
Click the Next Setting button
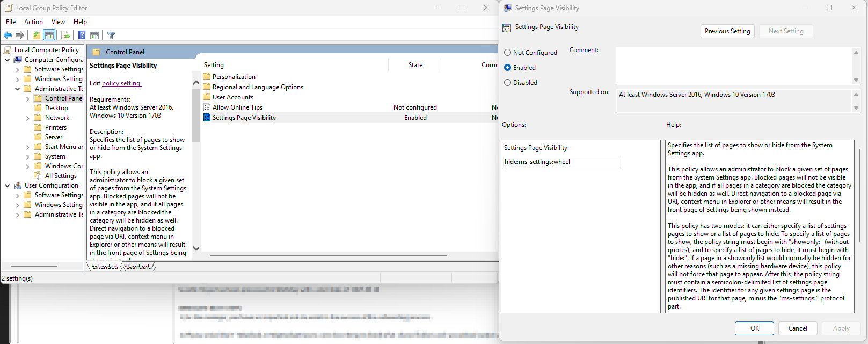point(786,31)
